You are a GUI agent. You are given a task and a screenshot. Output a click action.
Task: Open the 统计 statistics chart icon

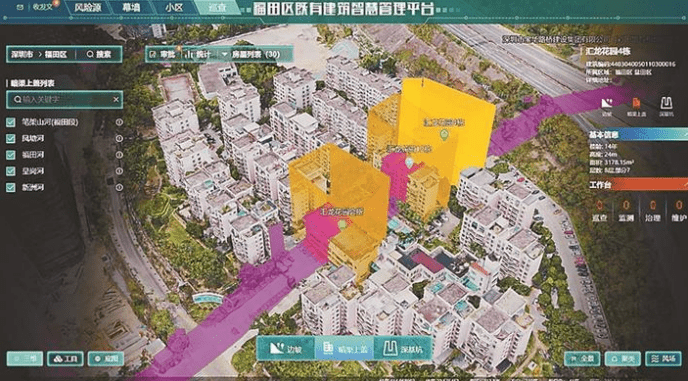pyautogui.click(x=190, y=54)
